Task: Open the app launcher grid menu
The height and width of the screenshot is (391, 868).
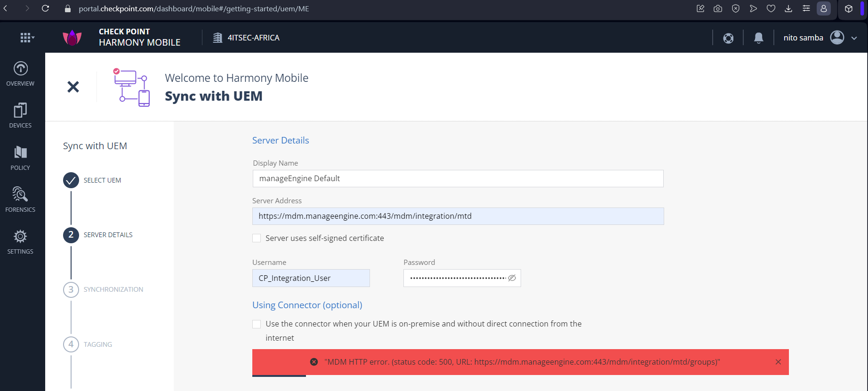Action: click(27, 38)
